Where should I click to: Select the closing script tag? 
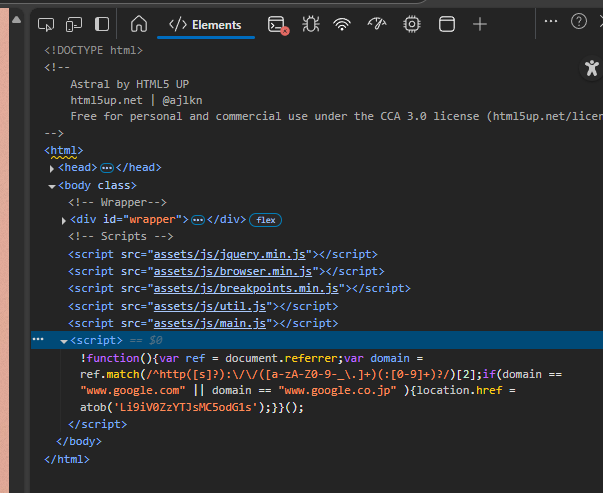98,425
